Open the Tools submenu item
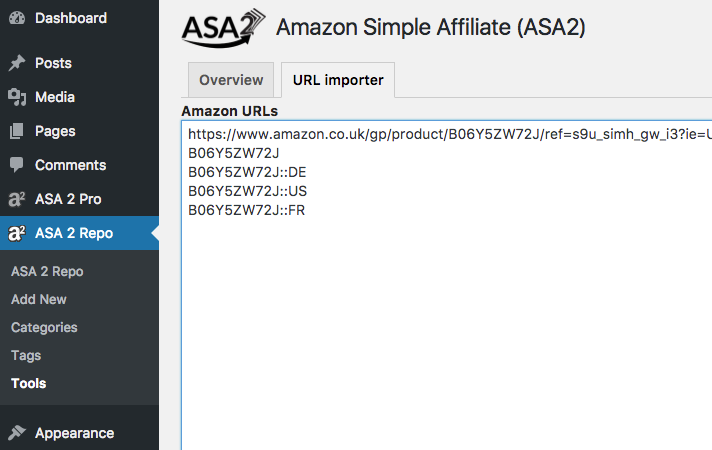The height and width of the screenshot is (450, 712). [29, 383]
